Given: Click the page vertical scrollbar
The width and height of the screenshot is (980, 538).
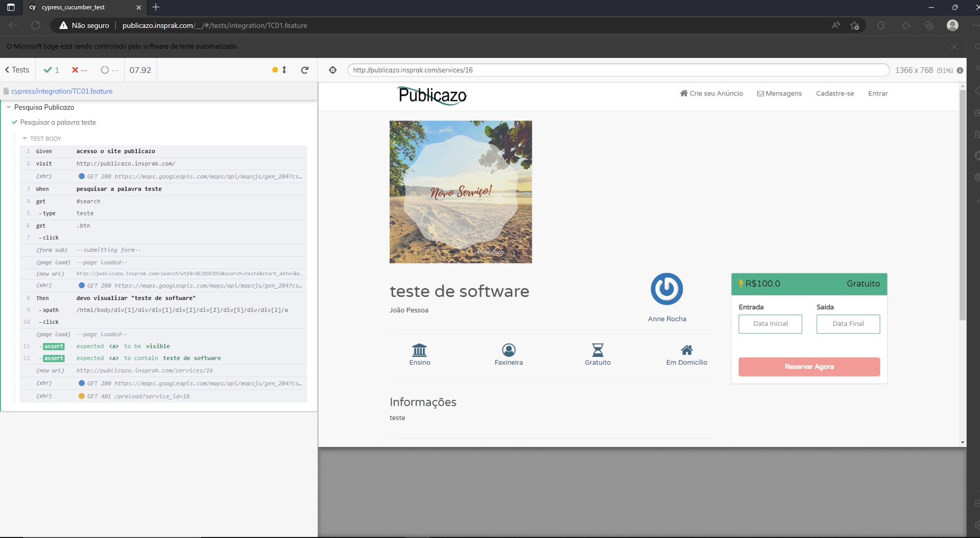Looking at the screenshot, I should tap(962, 205).
